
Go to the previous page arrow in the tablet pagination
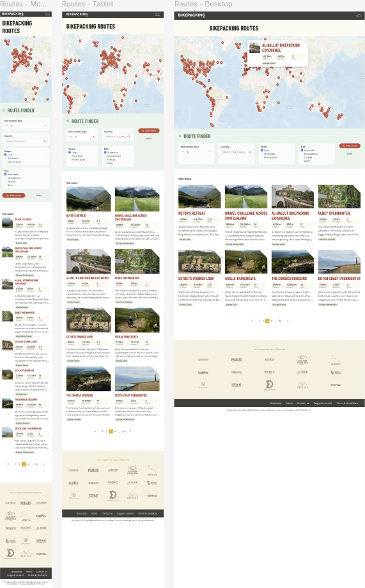coord(95,431)
